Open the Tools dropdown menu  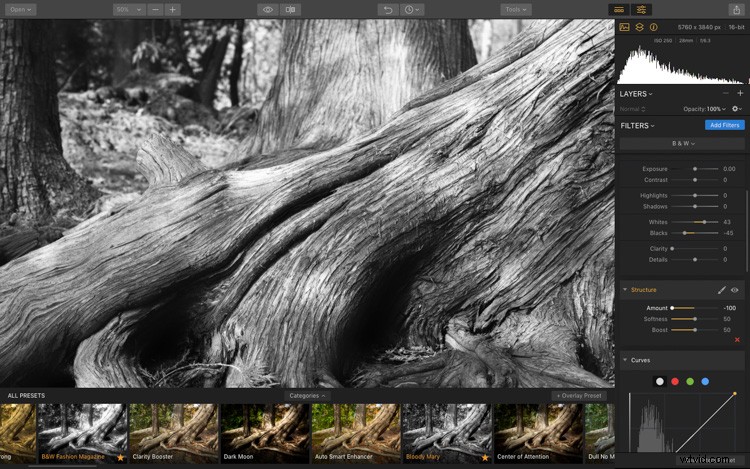516,10
